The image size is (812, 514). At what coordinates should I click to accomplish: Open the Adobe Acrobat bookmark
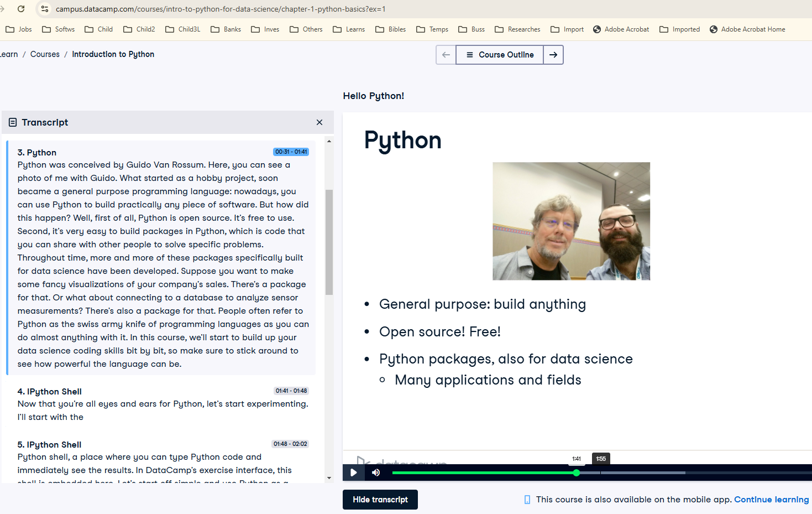621,29
